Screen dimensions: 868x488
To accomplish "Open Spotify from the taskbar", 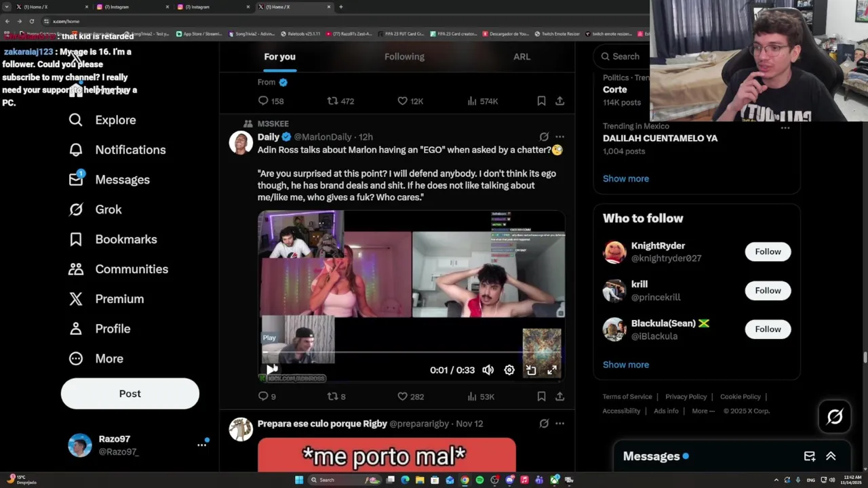I will click(x=479, y=480).
